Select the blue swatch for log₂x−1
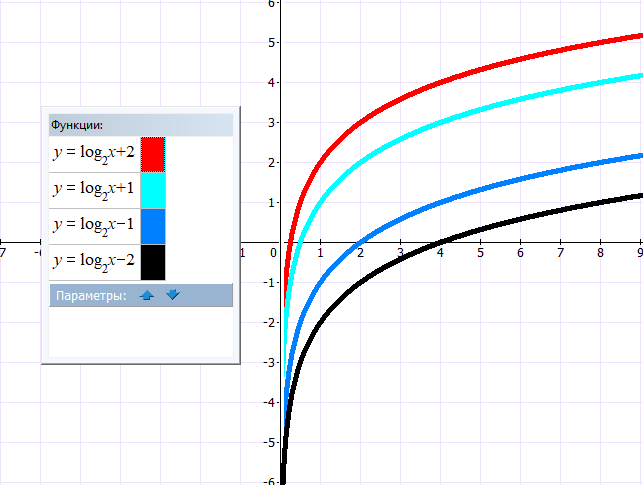 tap(153, 226)
